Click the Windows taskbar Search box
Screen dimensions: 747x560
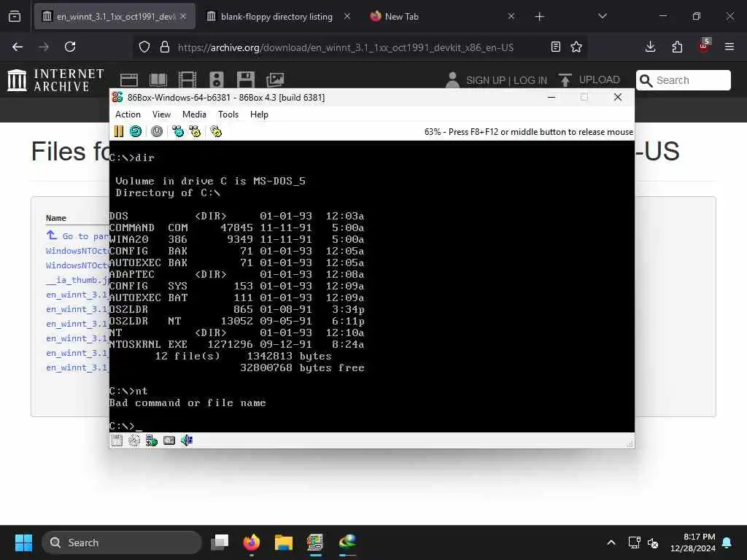pos(122,542)
